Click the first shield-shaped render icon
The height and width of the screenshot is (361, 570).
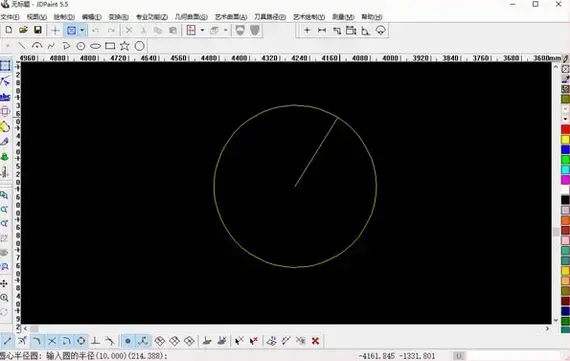pyautogui.click(x=240, y=31)
